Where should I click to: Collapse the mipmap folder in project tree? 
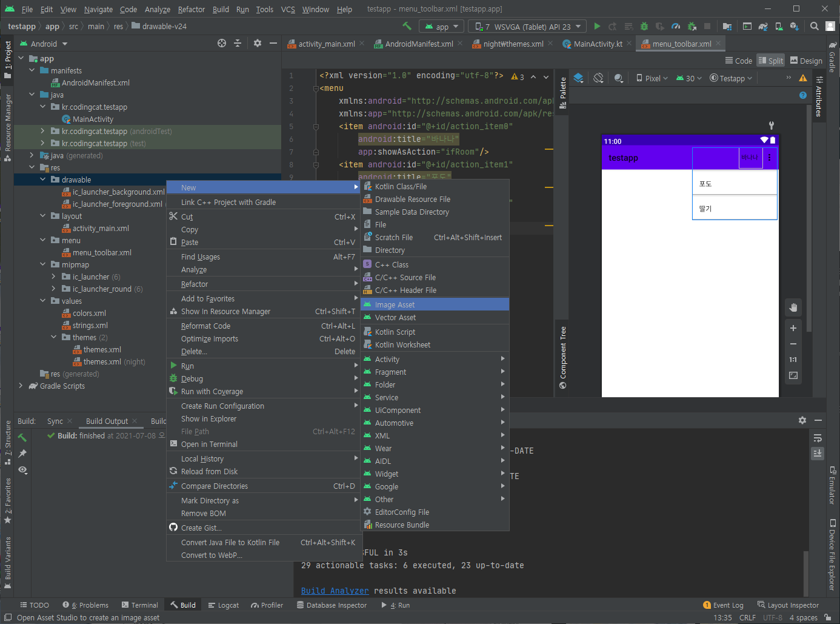[x=42, y=264]
